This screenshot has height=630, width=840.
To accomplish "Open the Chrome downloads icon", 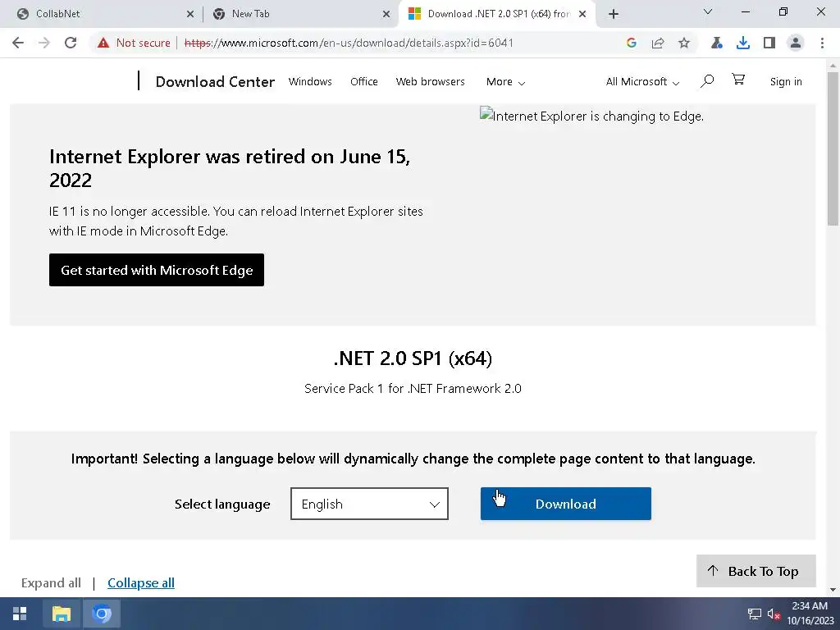I will pyautogui.click(x=743, y=43).
